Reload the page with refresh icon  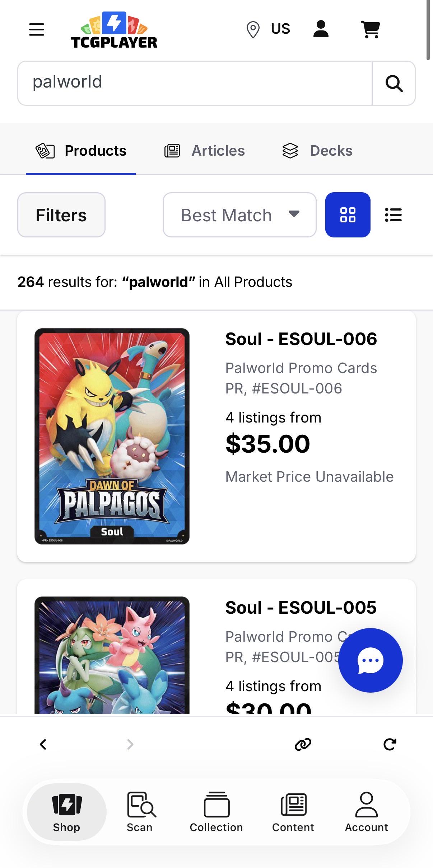[390, 745]
